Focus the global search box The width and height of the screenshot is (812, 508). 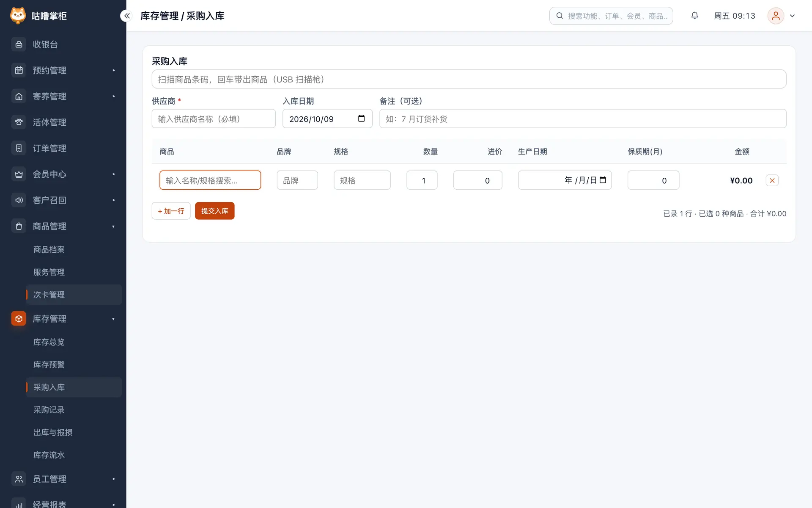coord(611,16)
